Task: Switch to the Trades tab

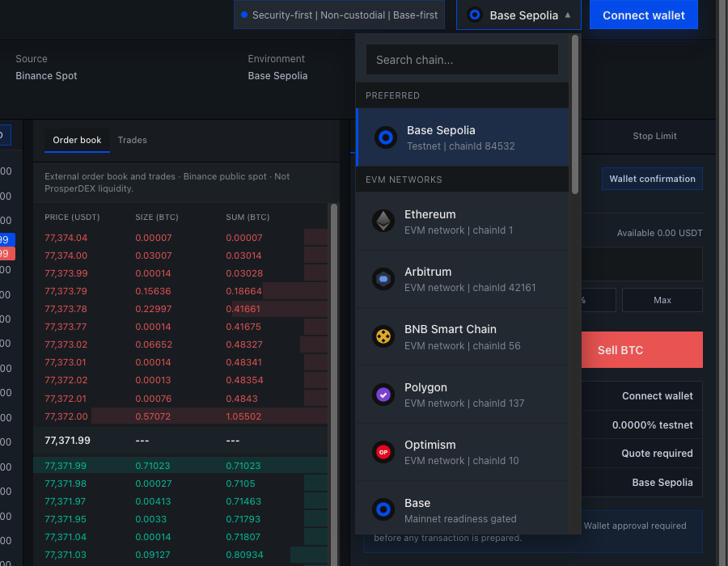Action: [x=133, y=140]
